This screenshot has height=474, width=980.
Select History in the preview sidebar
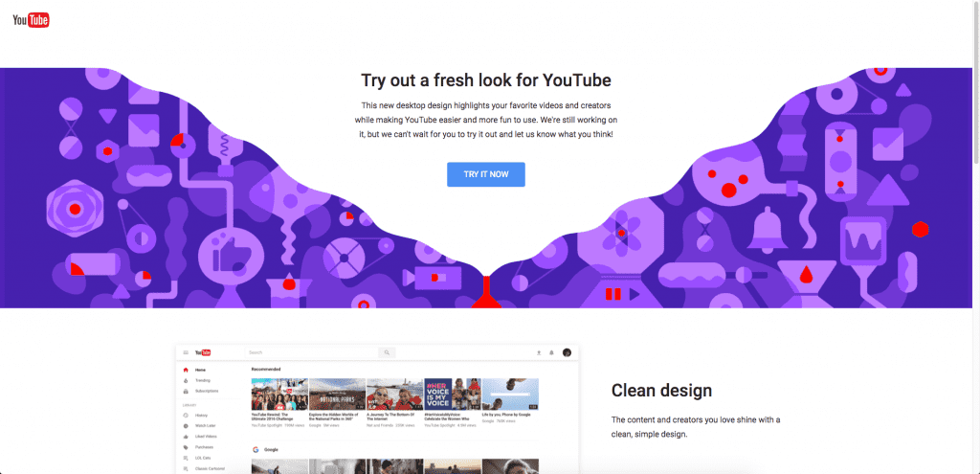point(201,416)
